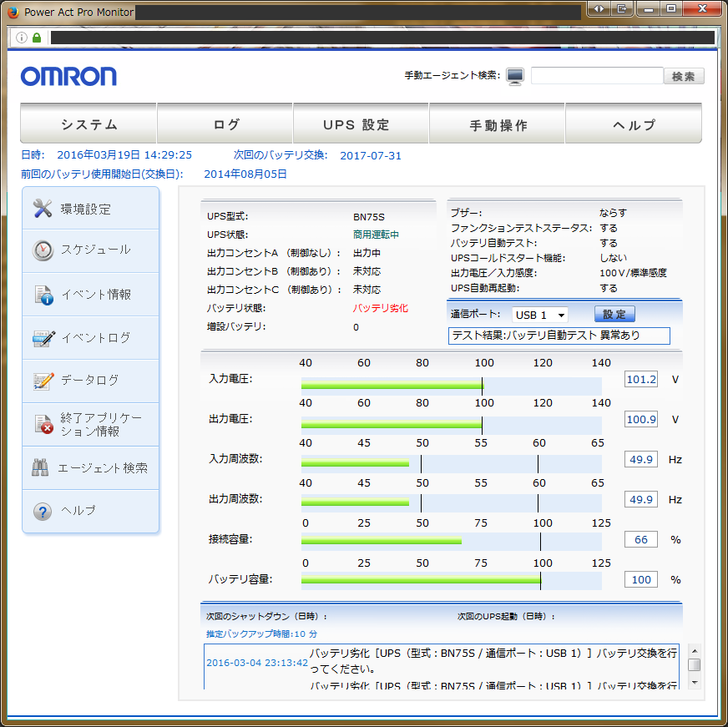Open the システム menu
The width and height of the screenshot is (728, 727).
(x=88, y=124)
